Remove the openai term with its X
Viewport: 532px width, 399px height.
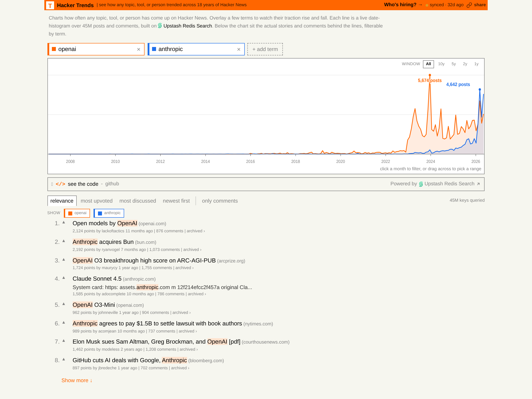139,49
